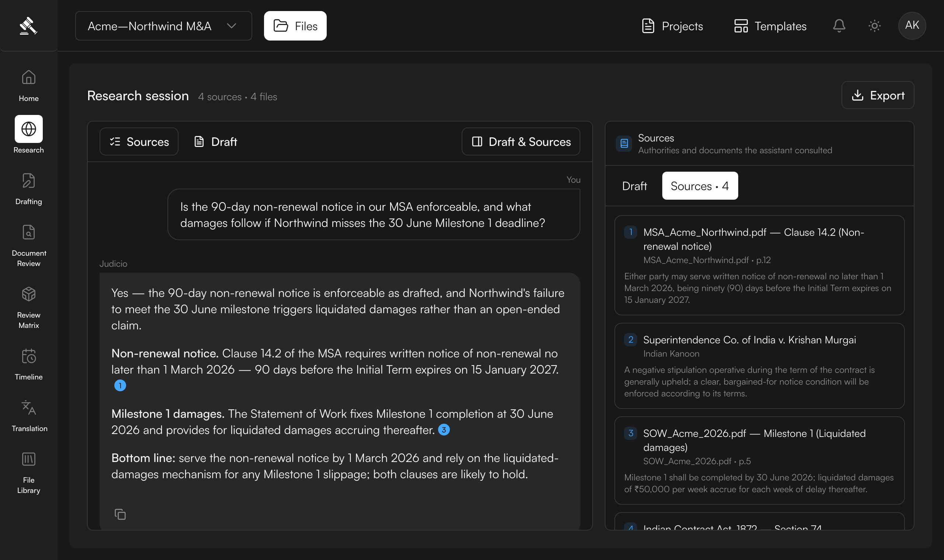Open the Translation sidebar tool

point(29,416)
